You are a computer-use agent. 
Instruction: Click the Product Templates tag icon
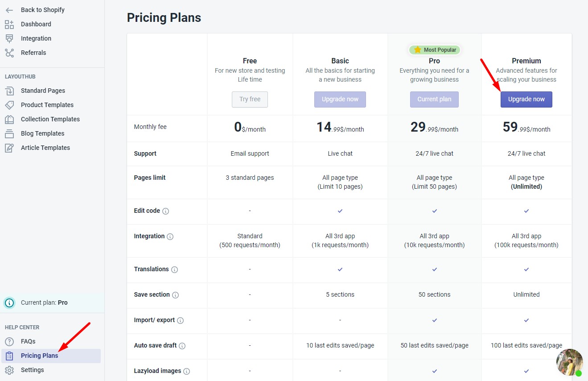coord(9,105)
